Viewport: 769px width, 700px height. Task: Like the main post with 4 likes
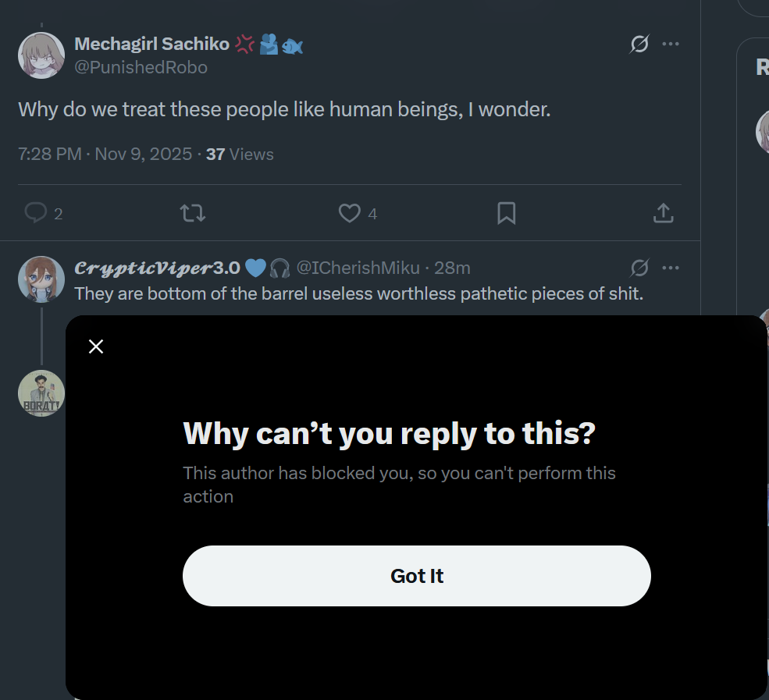coord(349,213)
